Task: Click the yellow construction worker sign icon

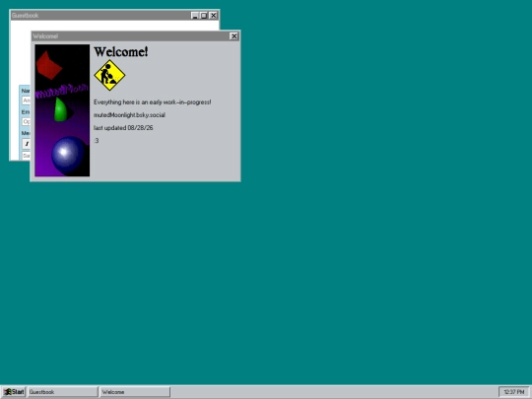Action: click(x=109, y=75)
